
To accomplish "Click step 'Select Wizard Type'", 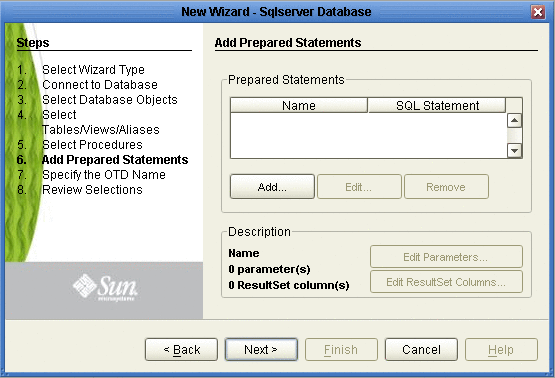I will click(x=93, y=70).
